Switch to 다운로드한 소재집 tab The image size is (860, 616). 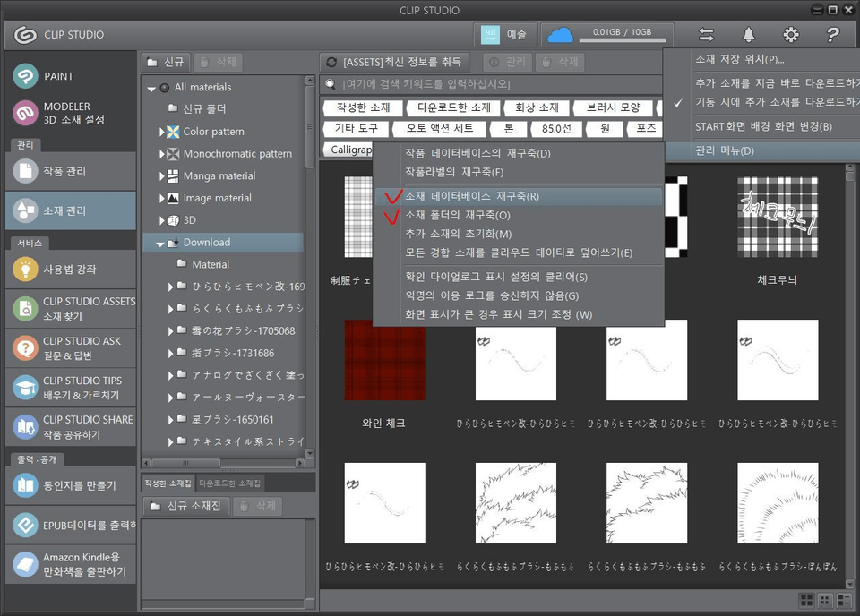230,483
